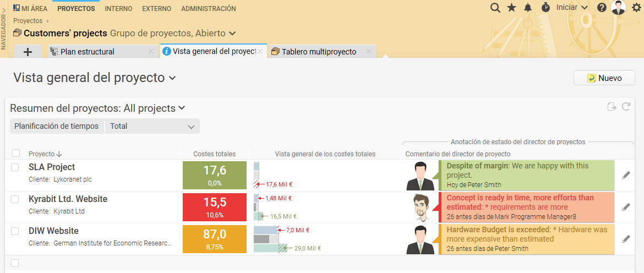Tick the Kyrabit Ltd. Website checkbox
Image resolution: width=644 pixels, height=273 pixels.
tap(15, 199)
